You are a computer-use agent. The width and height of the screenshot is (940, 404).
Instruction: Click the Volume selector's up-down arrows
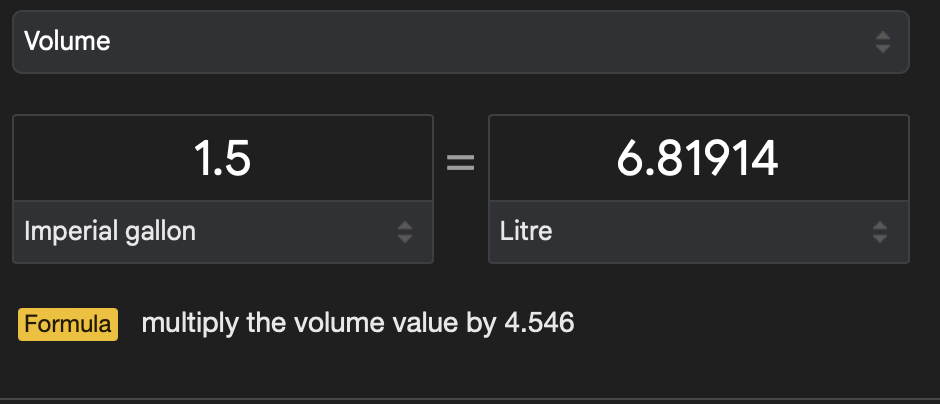coord(882,42)
